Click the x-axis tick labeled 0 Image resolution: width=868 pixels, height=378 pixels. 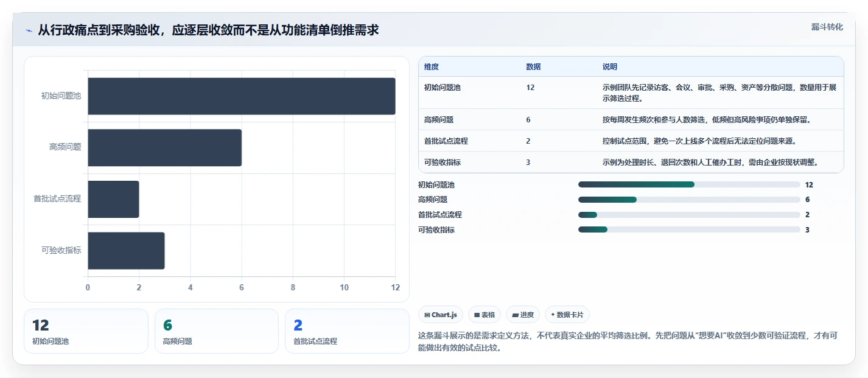(88, 288)
